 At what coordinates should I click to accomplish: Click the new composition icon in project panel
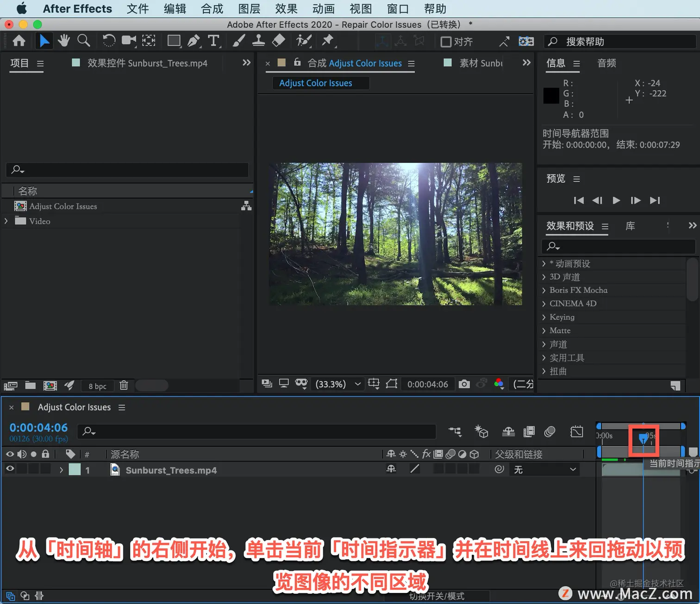click(50, 385)
